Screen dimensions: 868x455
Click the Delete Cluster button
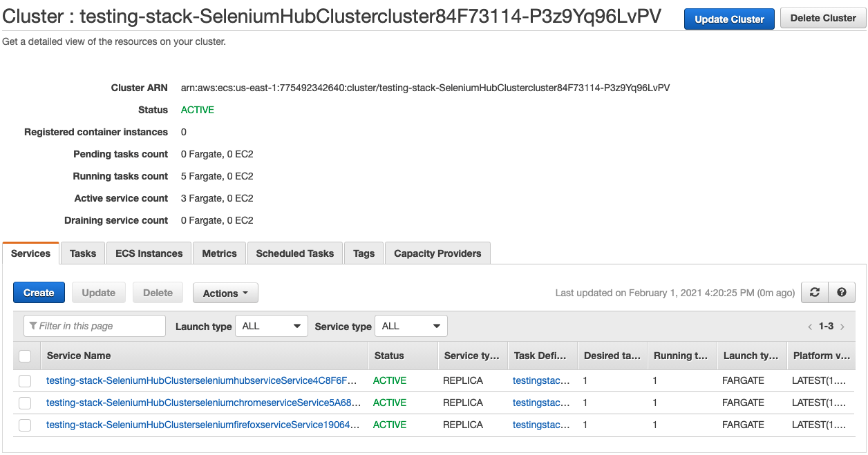[x=823, y=19]
